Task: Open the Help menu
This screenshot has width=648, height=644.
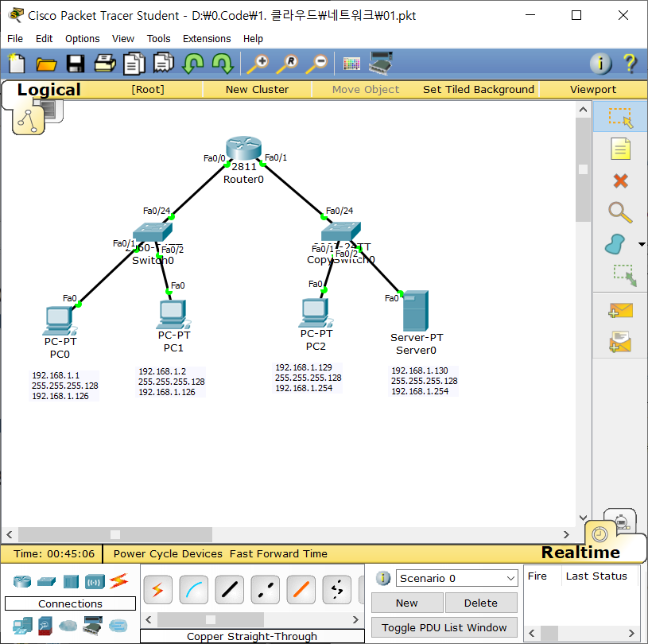Action: point(253,38)
